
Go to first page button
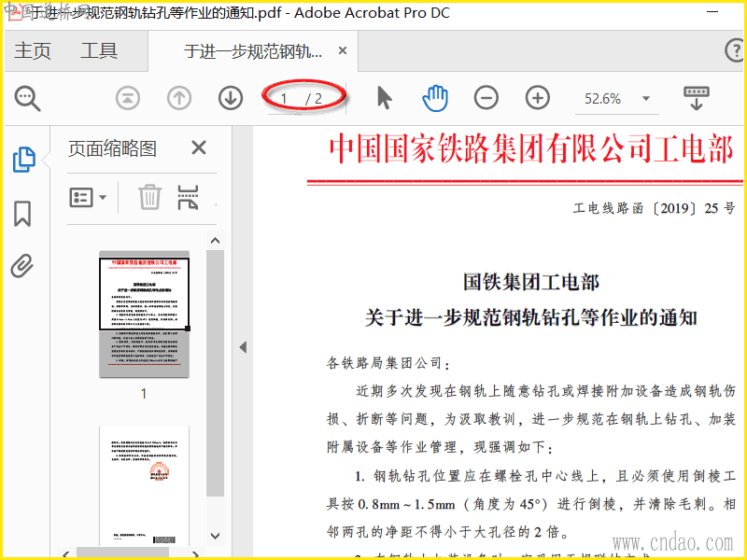point(128,98)
